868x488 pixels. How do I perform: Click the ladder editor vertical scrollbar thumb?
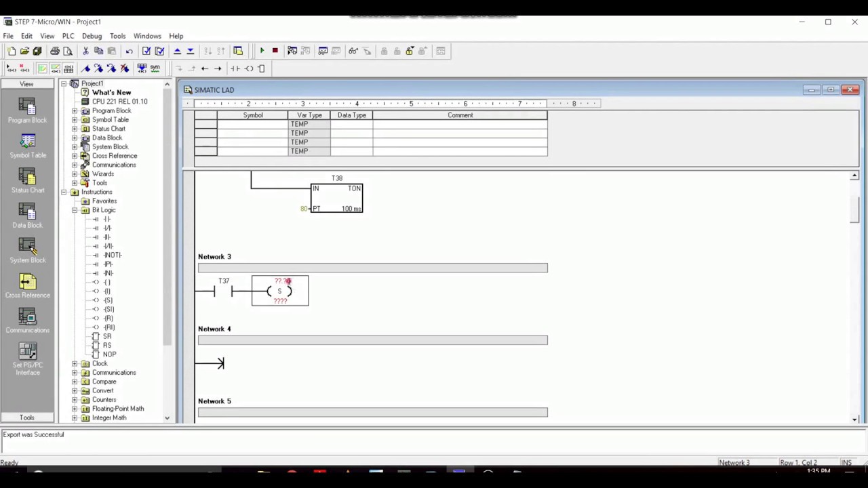tap(854, 211)
